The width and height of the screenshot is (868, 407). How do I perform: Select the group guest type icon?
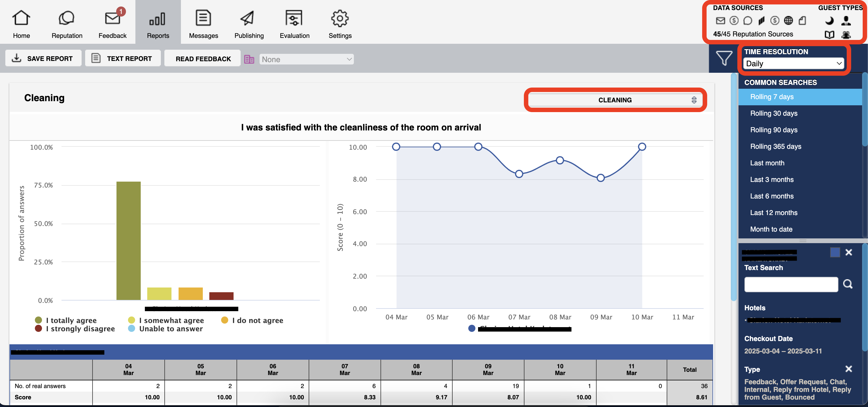tap(846, 34)
